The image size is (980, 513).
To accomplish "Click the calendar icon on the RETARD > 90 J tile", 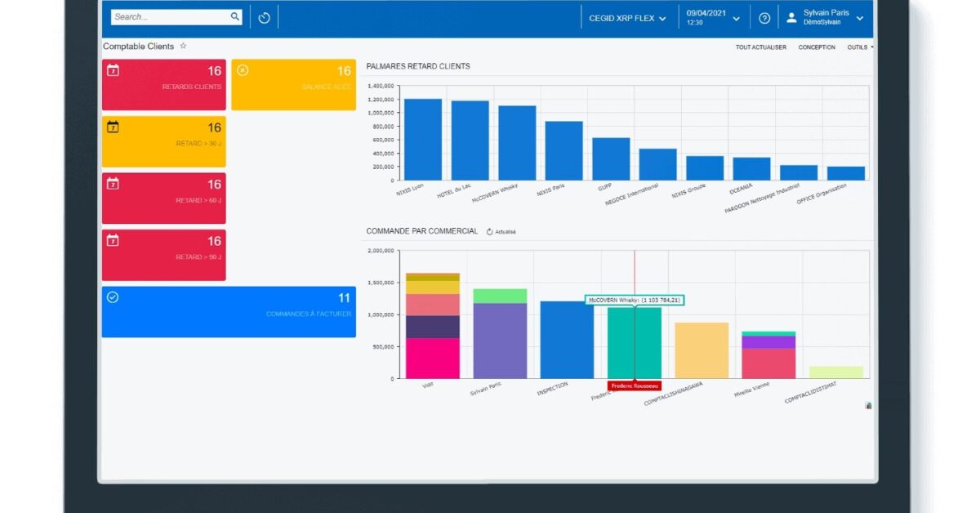I will (112, 241).
